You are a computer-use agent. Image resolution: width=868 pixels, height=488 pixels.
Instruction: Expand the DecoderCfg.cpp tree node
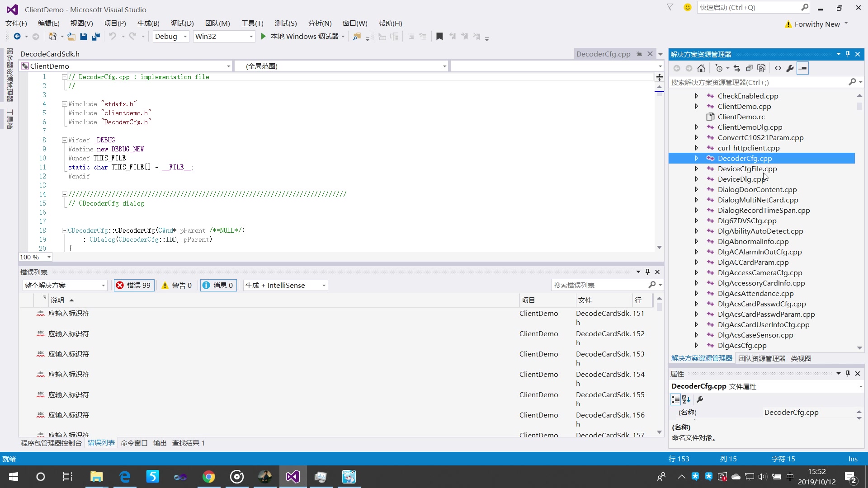pos(697,159)
